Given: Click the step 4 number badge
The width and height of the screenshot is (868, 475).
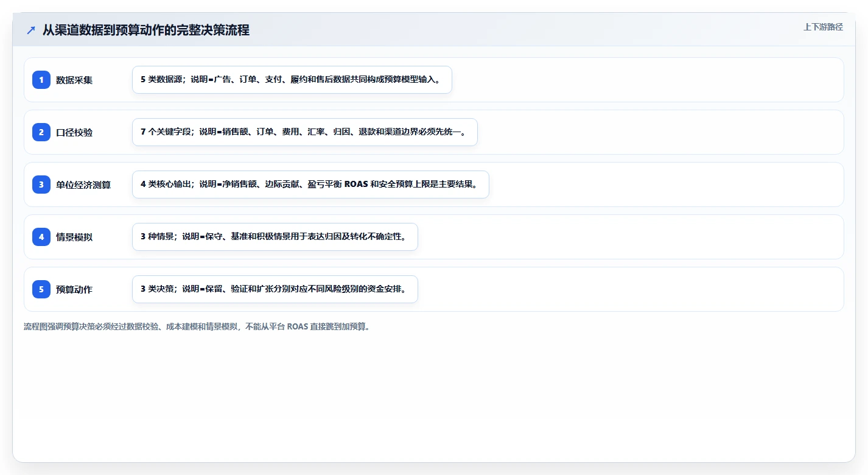Looking at the screenshot, I should point(41,237).
